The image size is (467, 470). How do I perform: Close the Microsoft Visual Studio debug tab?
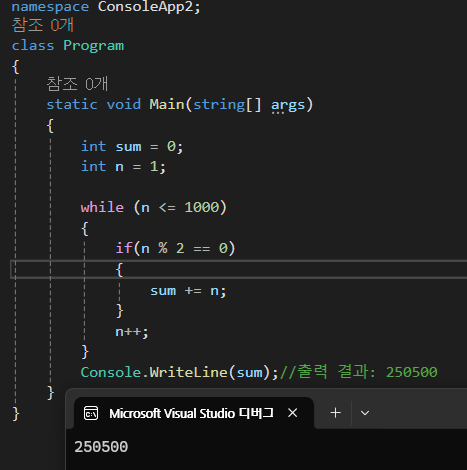tap(293, 413)
